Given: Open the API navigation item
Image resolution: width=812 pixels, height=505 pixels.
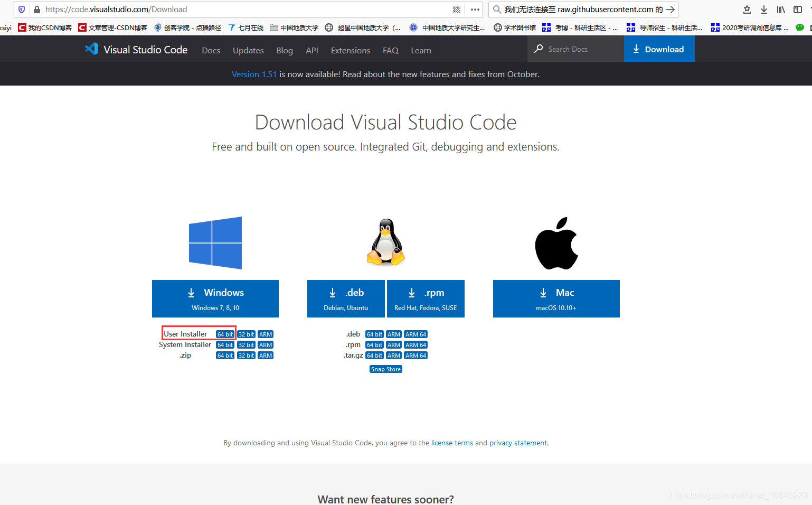Looking at the screenshot, I should (312, 50).
